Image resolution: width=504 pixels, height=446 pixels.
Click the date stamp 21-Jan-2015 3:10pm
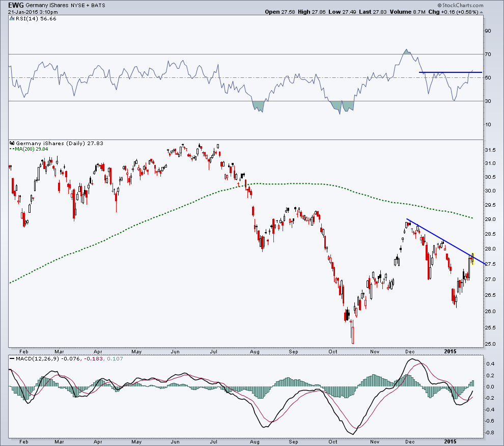click(x=33, y=12)
